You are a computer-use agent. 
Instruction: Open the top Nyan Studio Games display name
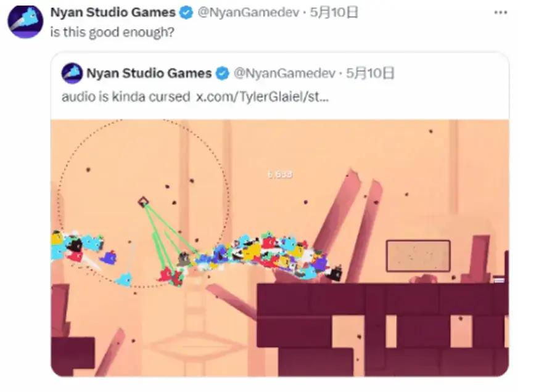pyautogui.click(x=112, y=13)
